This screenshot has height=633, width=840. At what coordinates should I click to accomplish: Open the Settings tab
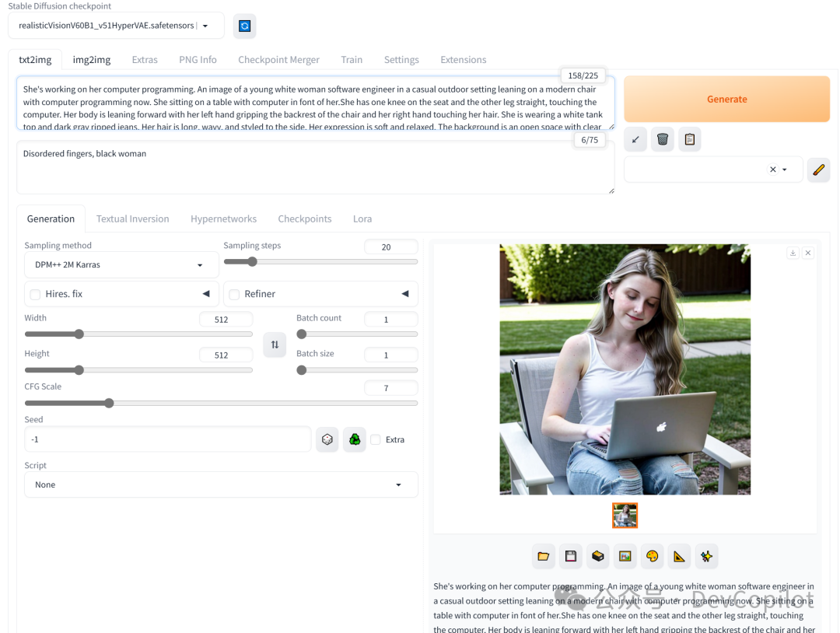coord(401,59)
